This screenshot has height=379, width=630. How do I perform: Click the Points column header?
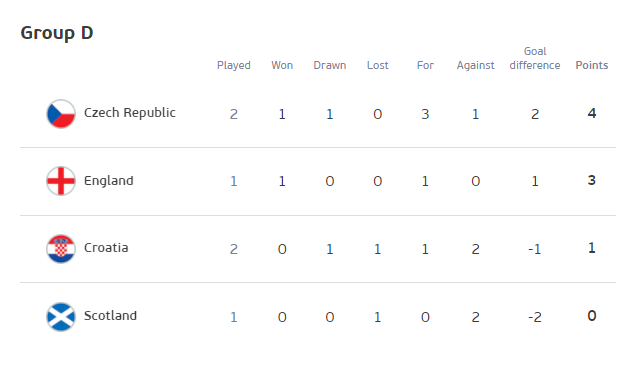click(x=591, y=66)
